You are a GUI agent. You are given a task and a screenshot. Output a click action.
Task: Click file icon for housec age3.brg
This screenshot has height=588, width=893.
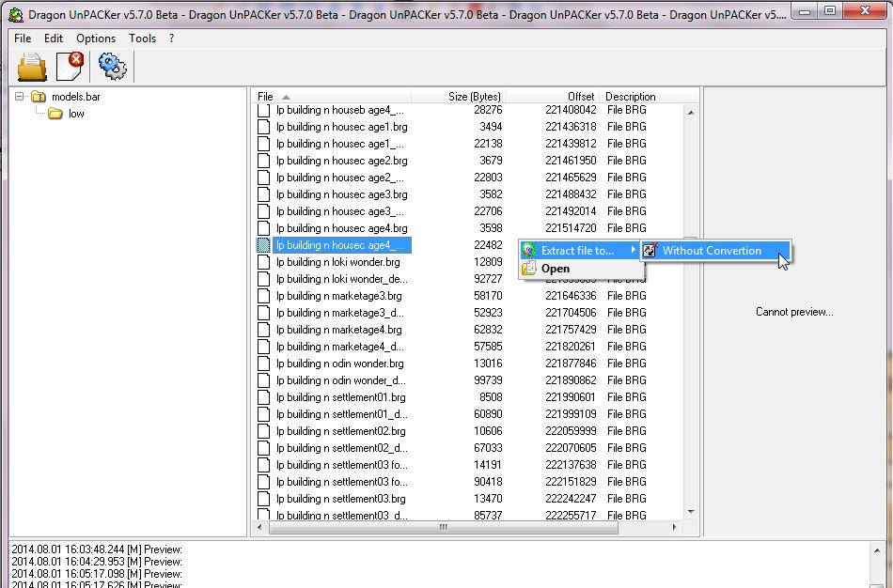264,194
